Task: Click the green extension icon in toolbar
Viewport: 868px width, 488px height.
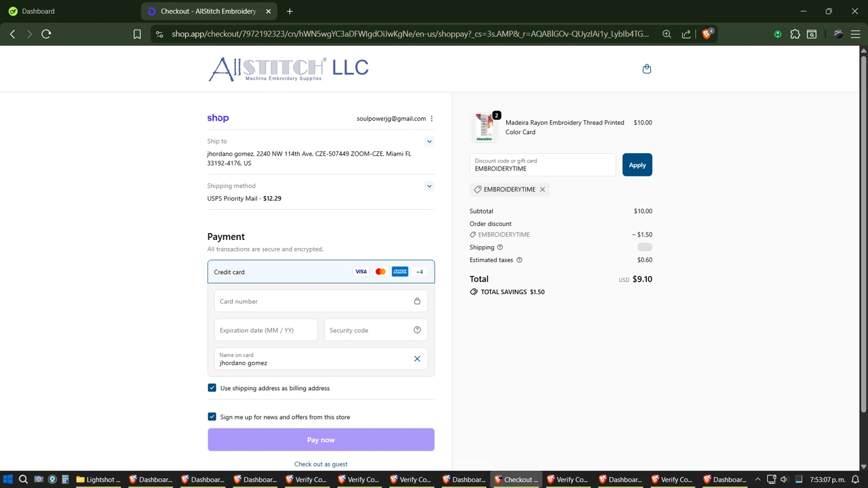Action: point(778,34)
